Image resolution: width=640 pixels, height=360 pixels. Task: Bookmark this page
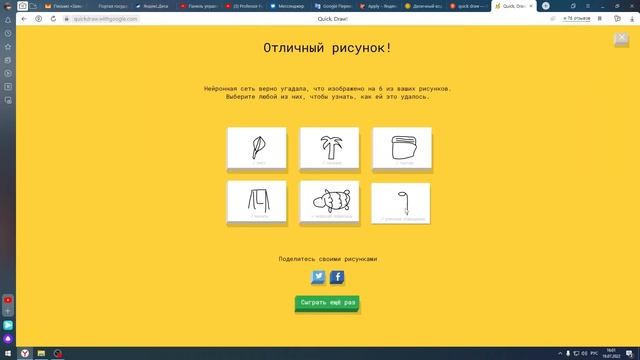pyautogui.click(x=600, y=19)
